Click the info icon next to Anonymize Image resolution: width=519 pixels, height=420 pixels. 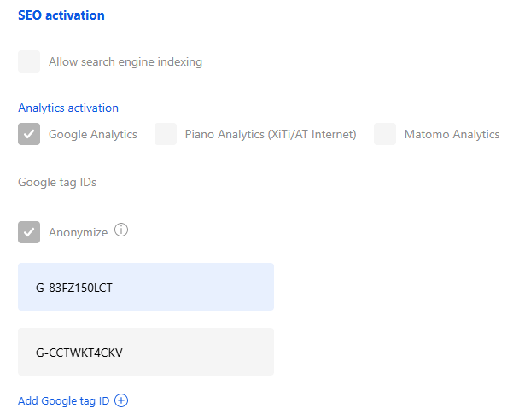tap(121, 230)
